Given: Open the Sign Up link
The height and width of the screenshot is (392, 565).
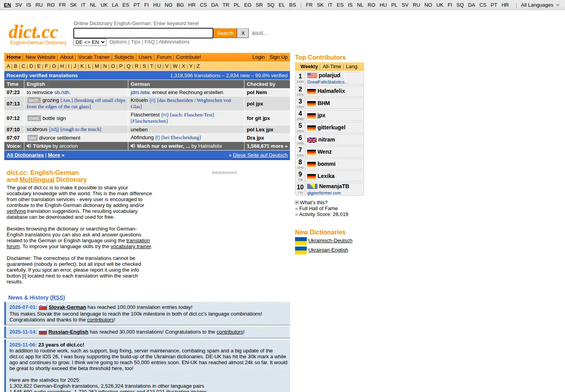Looking at the screenshot, I should click(278, 57).
